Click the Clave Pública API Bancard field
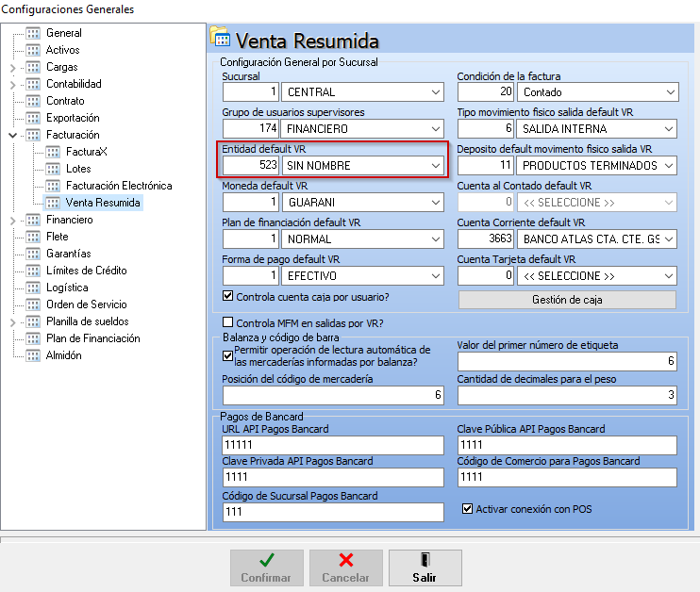Viewport: 700px width, 592px height. tap(567, 445)
